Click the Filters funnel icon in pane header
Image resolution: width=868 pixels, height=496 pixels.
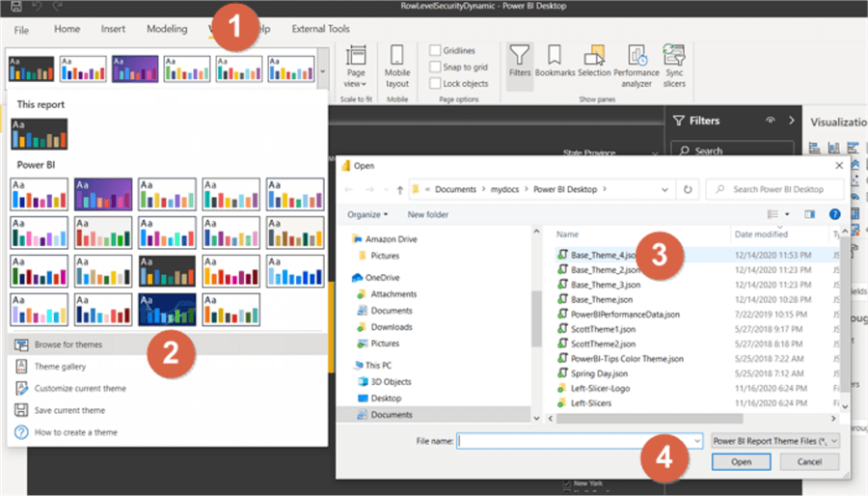[679, 121]
